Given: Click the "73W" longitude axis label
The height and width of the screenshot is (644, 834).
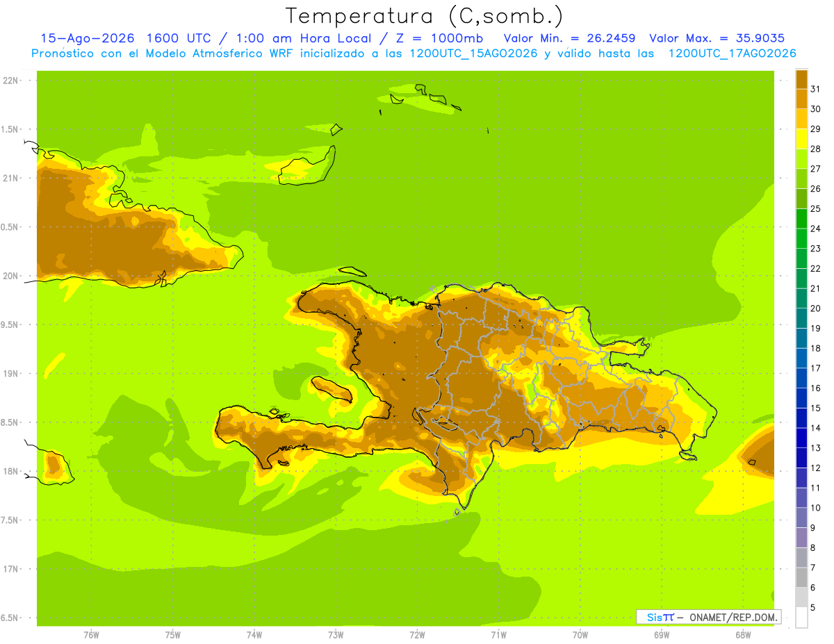Looking at the screenshot, I should pos(336,635).
